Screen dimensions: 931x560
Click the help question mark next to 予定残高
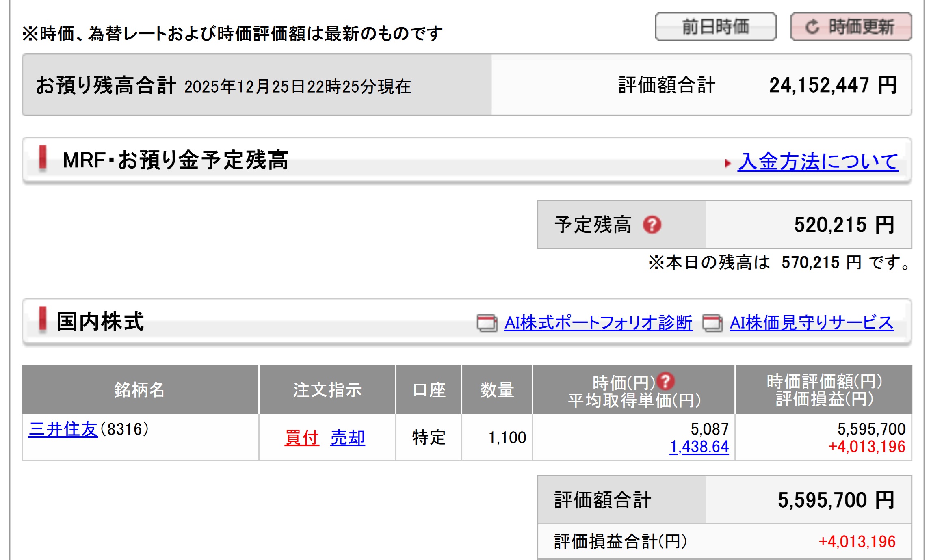coord(652,225)
